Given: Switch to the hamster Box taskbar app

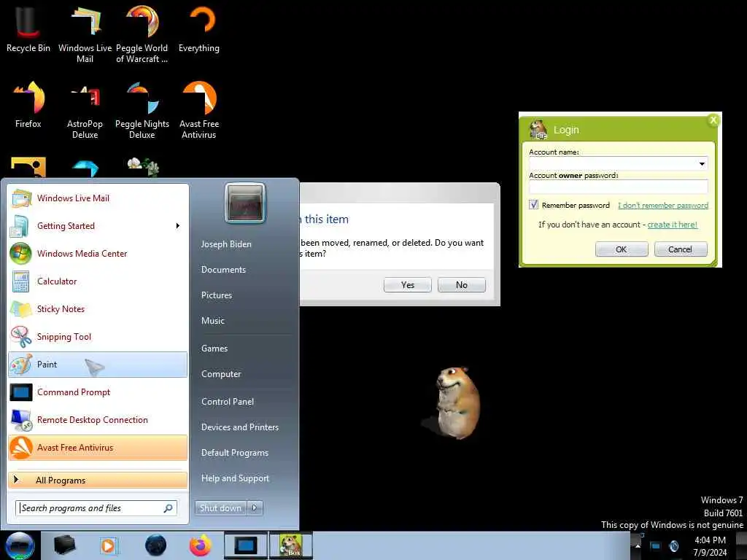Looking at the screenshot, I should [291, 545].
